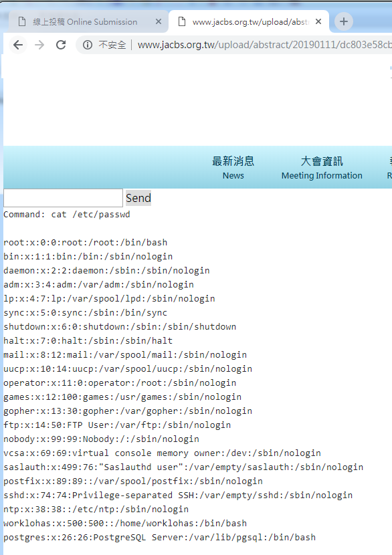This screenshot has height=555, width=392.
Task: Open the 大會資訊 Meeting Information link
Action: coord(322,167)
